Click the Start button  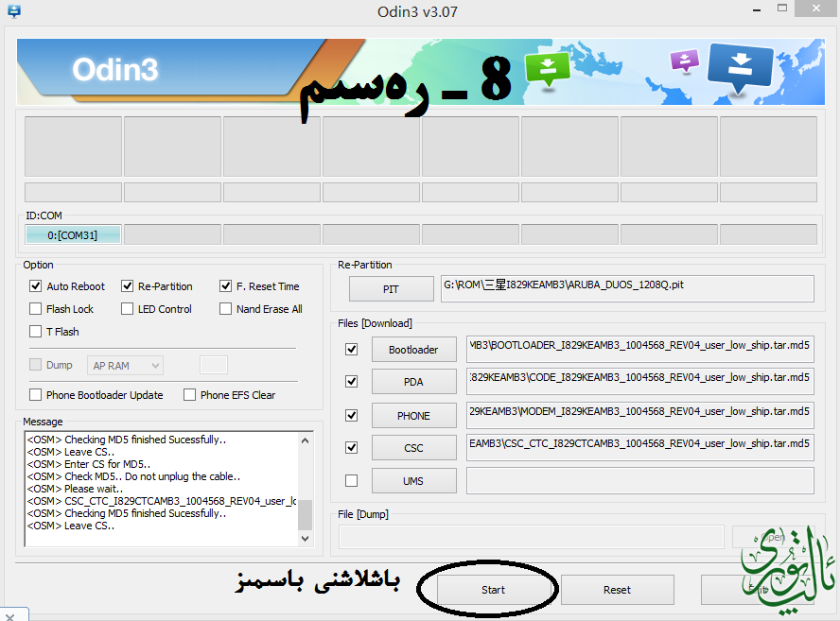pyautogui.click(x=493, y=590)
